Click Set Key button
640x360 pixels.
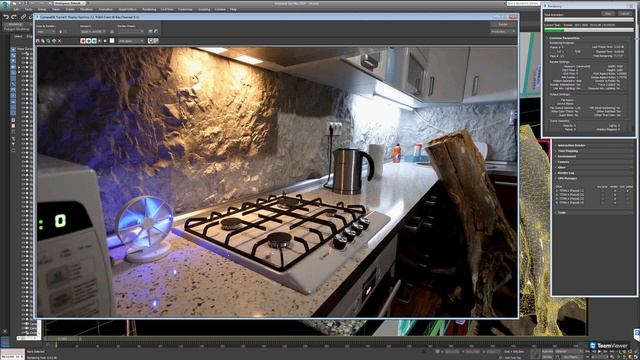pyautogui.click(x=547, y=357)
